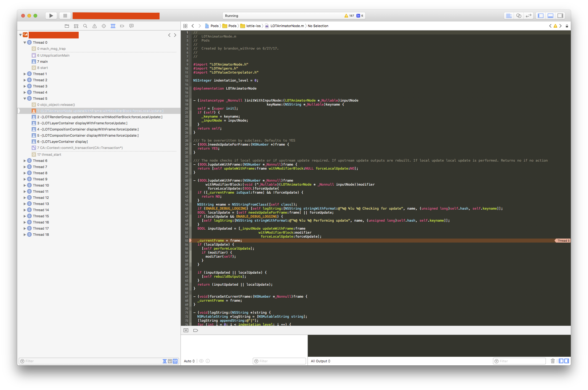Expand Thread 4
This screenshot has height=390, width=588.
pos(25,92)
